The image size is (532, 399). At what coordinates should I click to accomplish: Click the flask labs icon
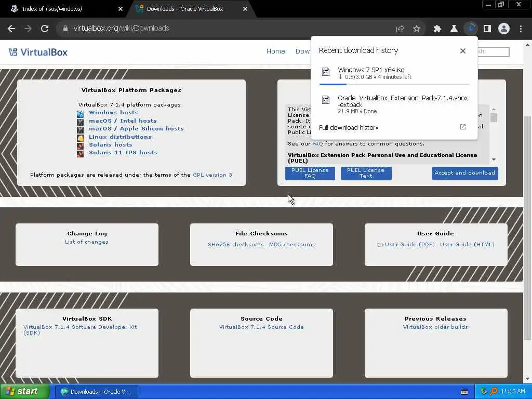point(454,29)
